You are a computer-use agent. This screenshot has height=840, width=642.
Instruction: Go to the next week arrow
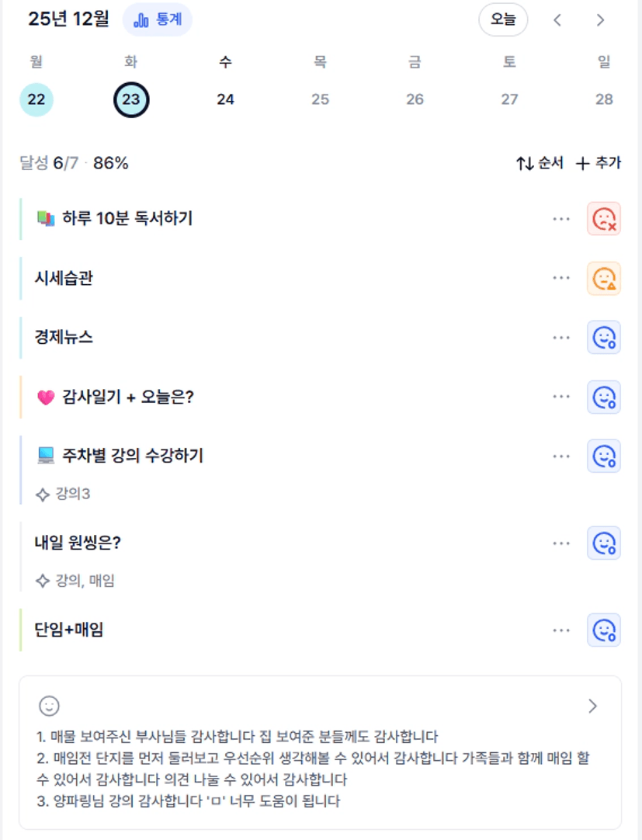click(600, 20)
